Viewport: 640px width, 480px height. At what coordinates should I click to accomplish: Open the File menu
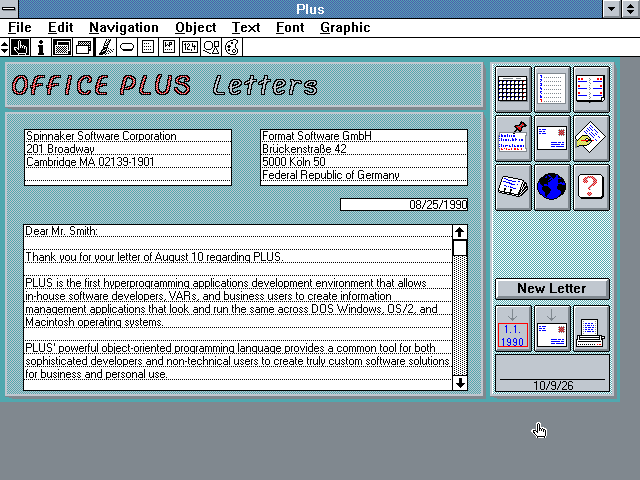(20, 28)
